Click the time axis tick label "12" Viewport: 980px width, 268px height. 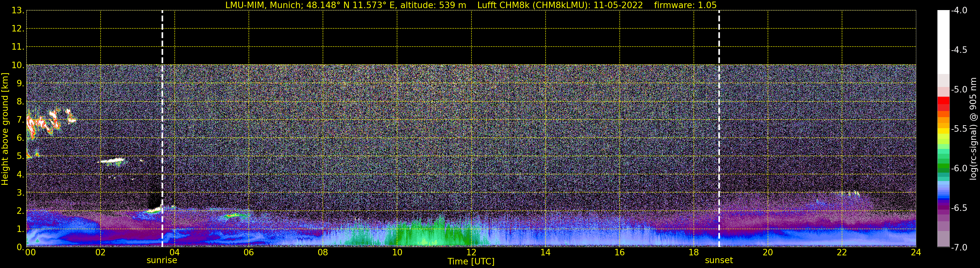click(471, 252)
